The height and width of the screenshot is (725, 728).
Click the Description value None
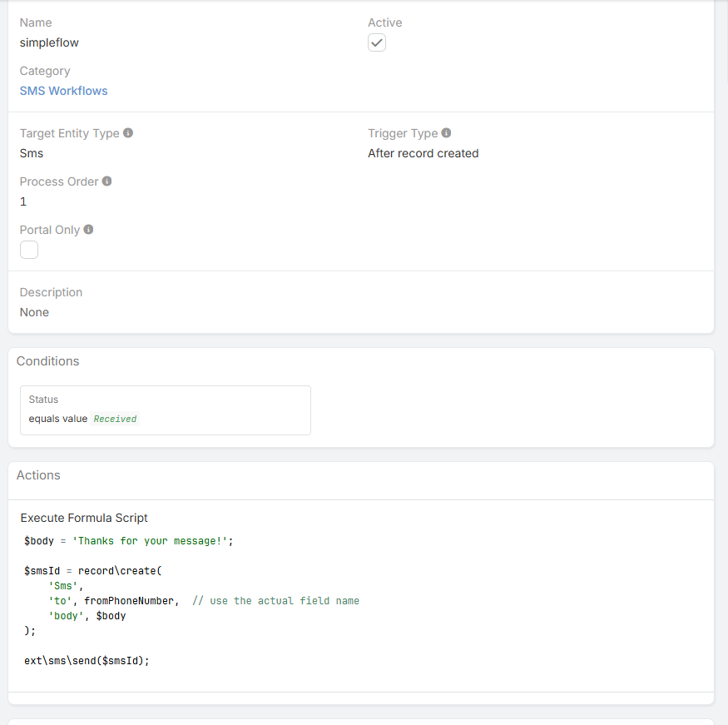pyautogui.click(x=34, y=312)
